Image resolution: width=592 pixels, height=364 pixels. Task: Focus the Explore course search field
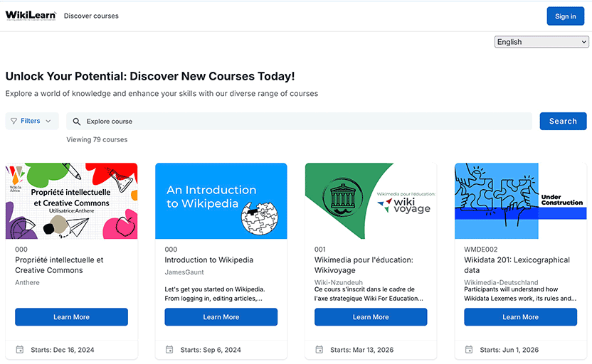(299, 121)
